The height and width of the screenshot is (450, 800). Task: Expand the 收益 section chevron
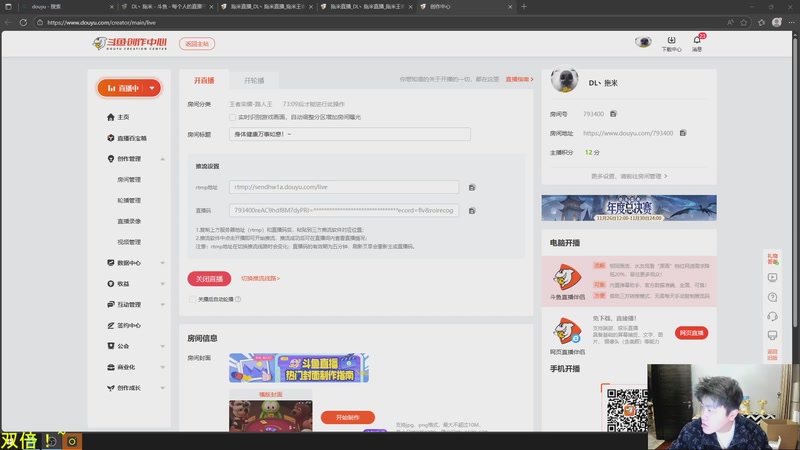162,284
